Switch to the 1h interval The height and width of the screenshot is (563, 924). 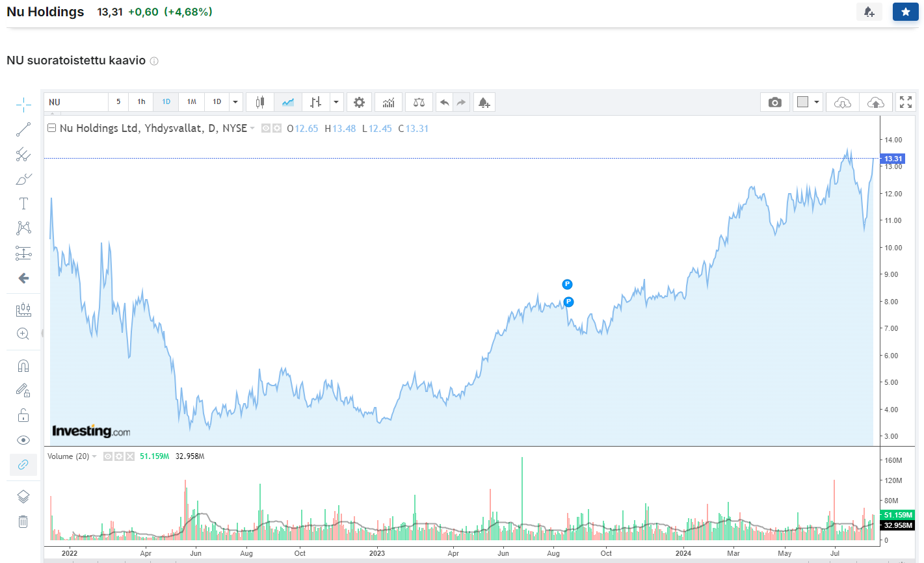pyautogui.click(x=141, y=102)
